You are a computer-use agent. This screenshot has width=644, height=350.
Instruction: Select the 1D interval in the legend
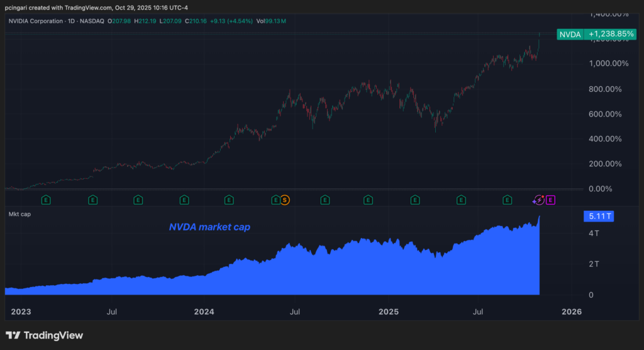(89, 21)
